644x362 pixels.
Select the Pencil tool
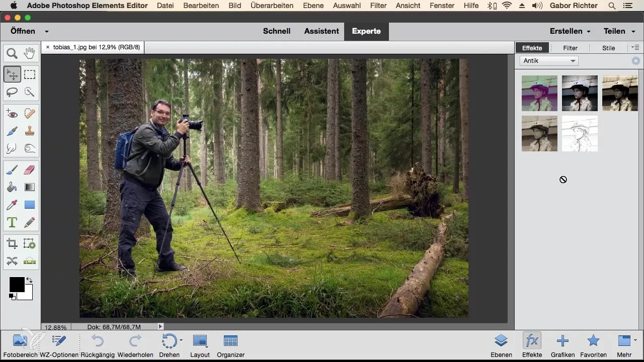(30, 222)
